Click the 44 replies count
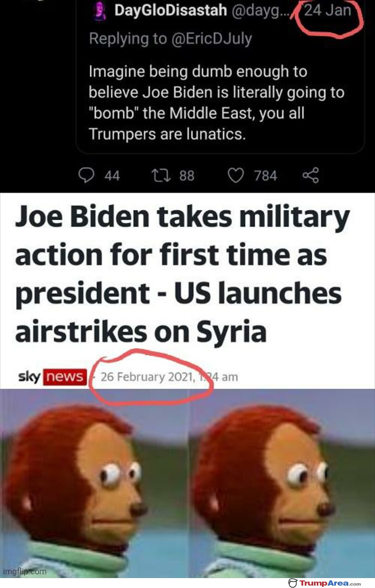The image size is (375, 588). tap(112, 176)
